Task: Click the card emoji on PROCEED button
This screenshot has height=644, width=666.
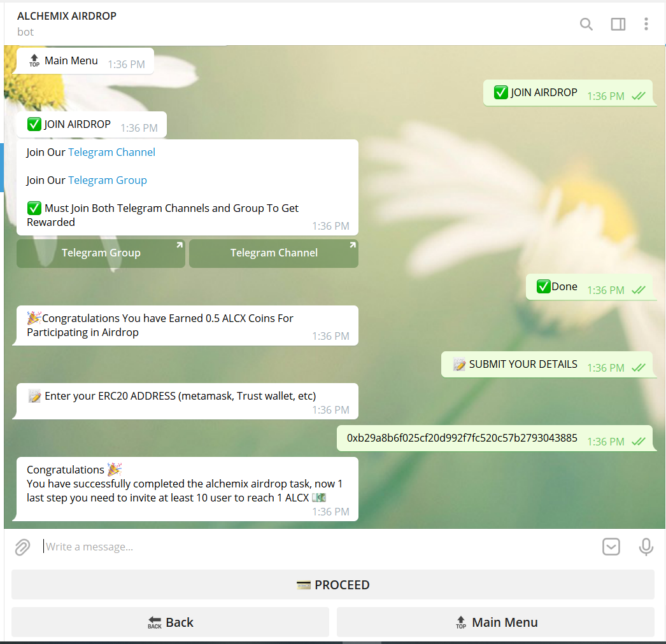Action: point(303,585)
